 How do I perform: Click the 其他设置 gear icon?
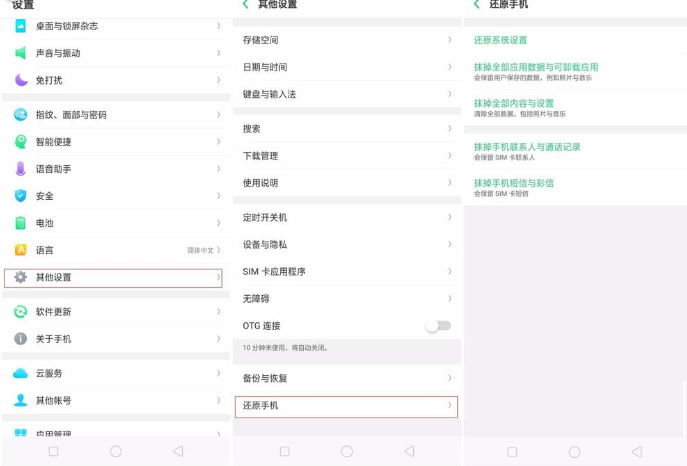pyautogui.click(x=20, y=277)
